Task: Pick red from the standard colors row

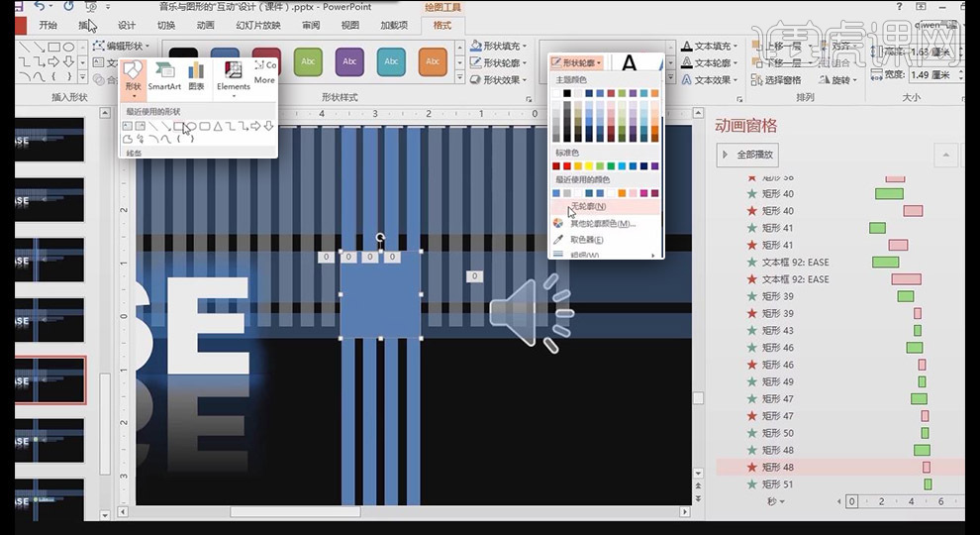Action: [567, 166]
